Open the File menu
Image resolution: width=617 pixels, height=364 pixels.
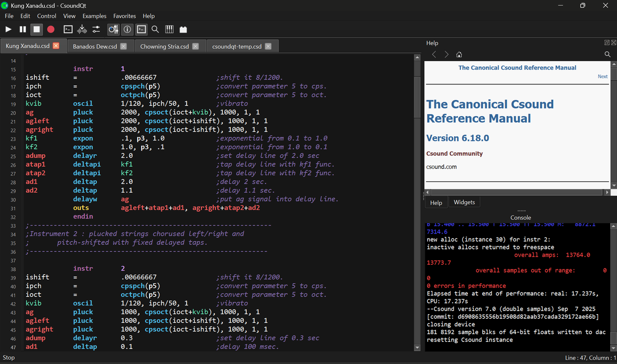pyautogui.click(x=9, y=16)
